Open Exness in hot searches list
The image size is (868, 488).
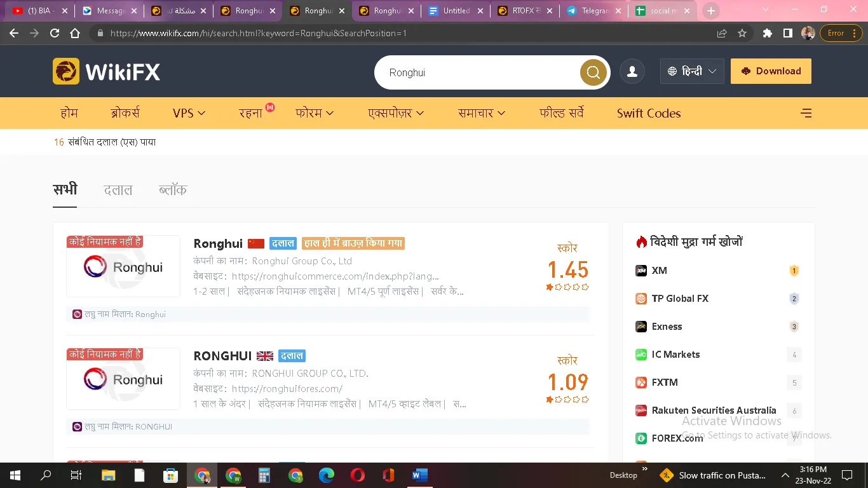point(667,327)
